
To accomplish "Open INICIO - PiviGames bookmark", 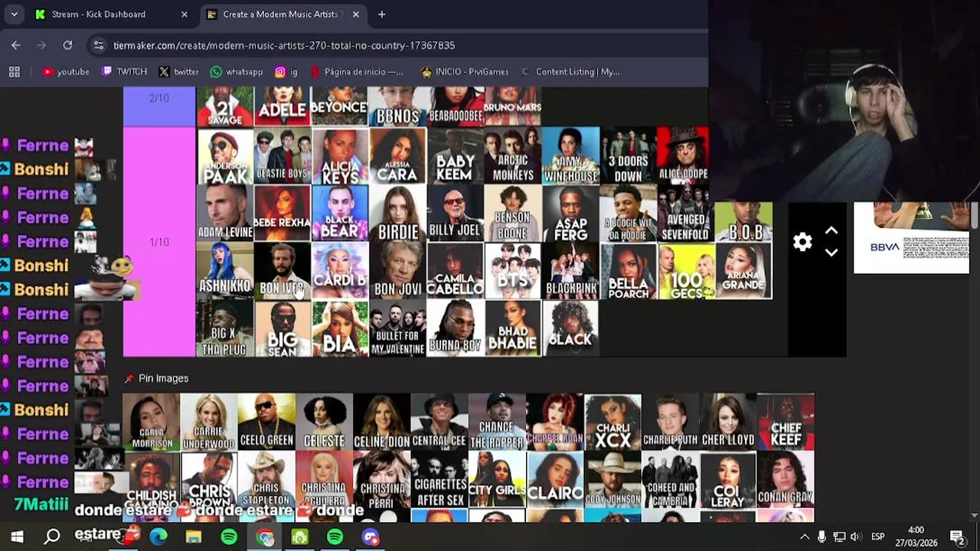I will [465, 72].
